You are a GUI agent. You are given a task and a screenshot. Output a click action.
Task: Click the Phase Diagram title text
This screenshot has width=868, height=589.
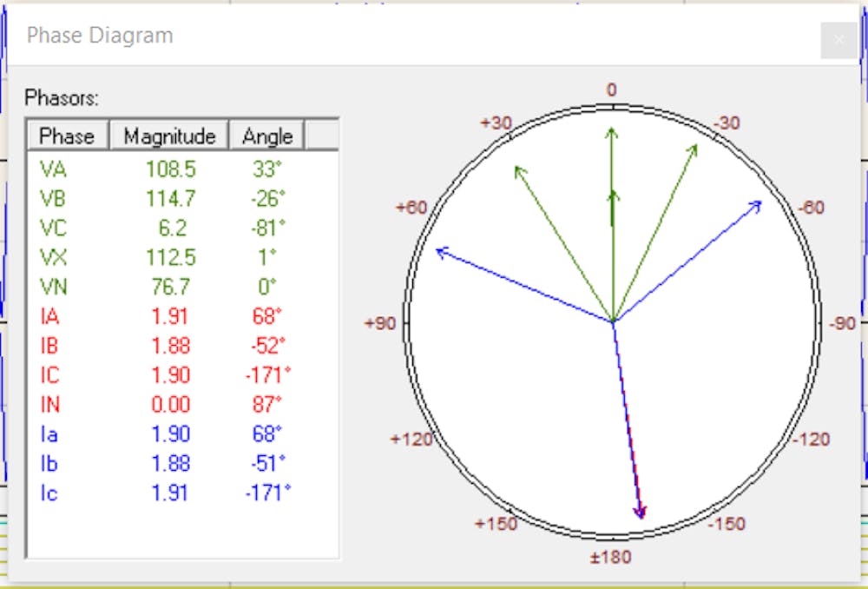pos(100,35)
